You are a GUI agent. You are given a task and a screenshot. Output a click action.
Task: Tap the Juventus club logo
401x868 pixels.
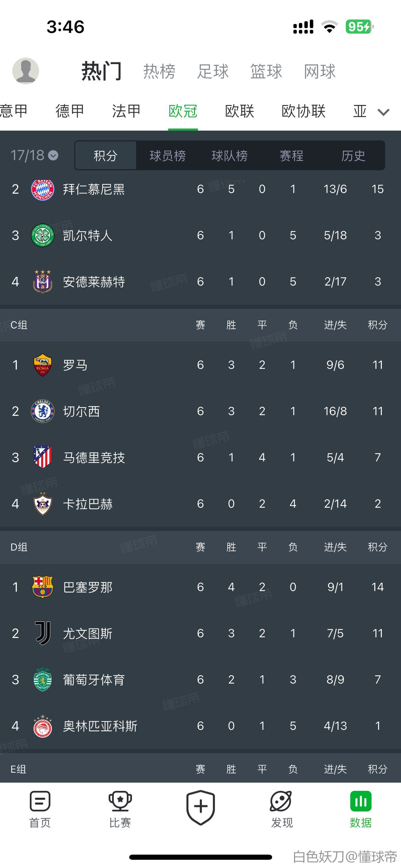tap(42, 633)
